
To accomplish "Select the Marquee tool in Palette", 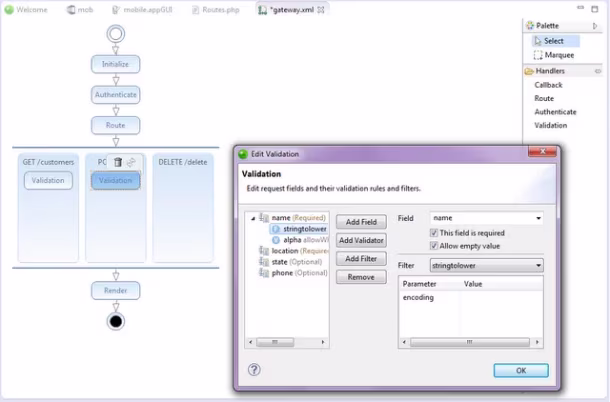I will [x=554, y=55].
